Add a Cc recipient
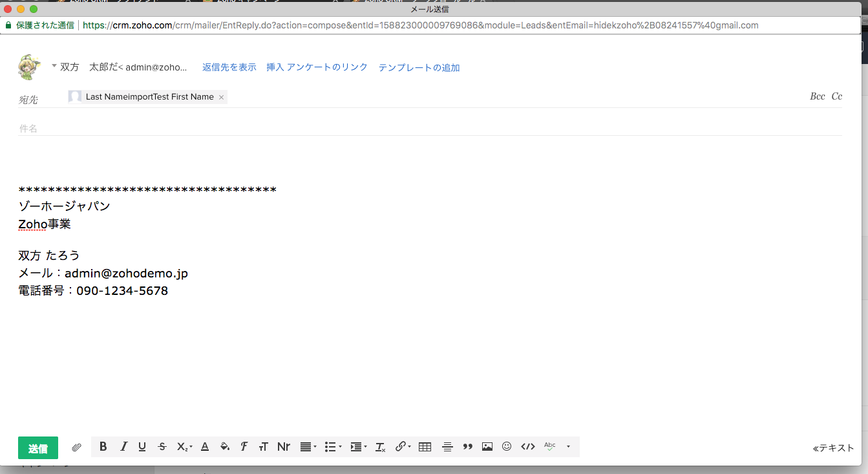This screenshot has height=474, width=868. click(837, 96)
